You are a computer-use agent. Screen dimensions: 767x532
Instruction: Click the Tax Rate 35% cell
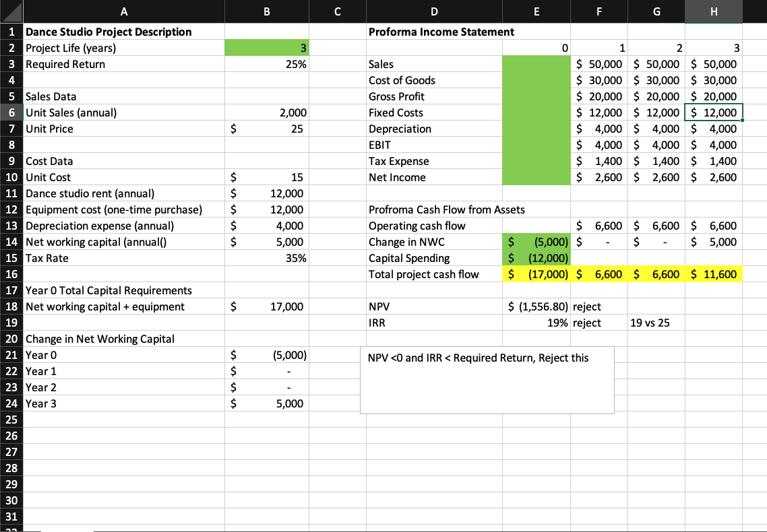point(266,258)
